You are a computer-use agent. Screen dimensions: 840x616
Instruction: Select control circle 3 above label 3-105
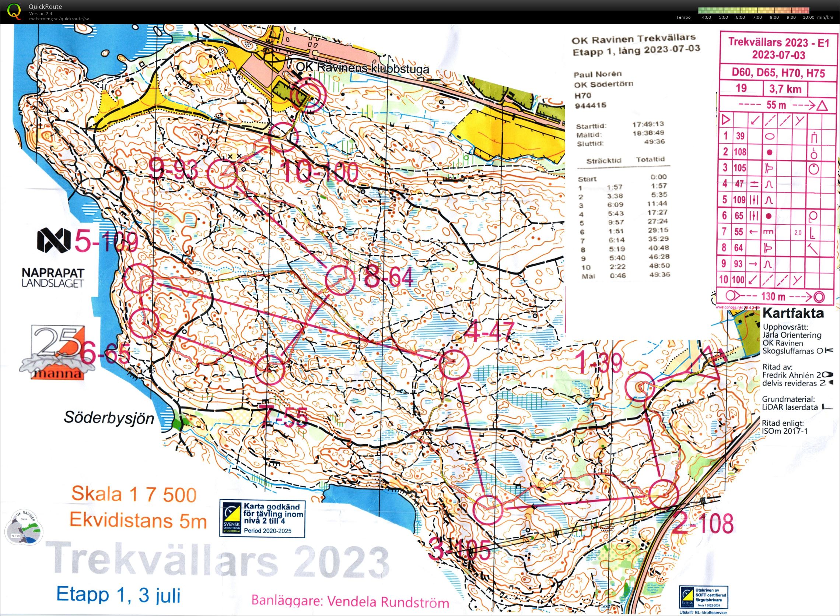(x=488, y=510)
